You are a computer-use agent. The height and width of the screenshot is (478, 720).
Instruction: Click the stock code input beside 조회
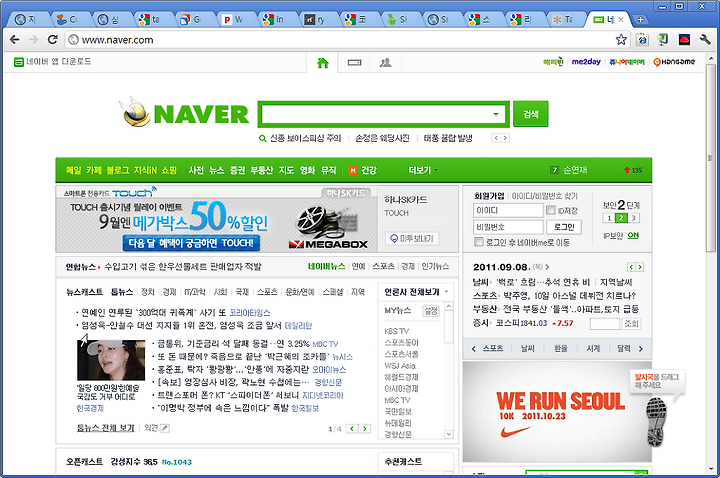pos(604,323)
